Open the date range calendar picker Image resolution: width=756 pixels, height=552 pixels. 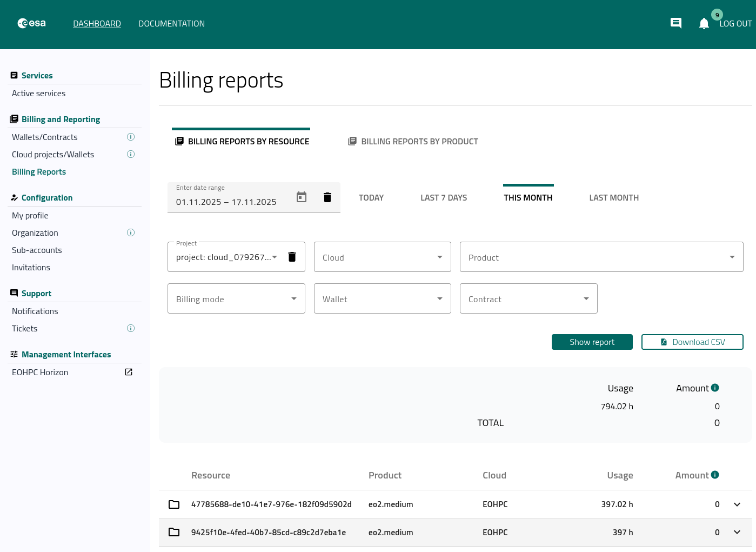coord(302,197)
